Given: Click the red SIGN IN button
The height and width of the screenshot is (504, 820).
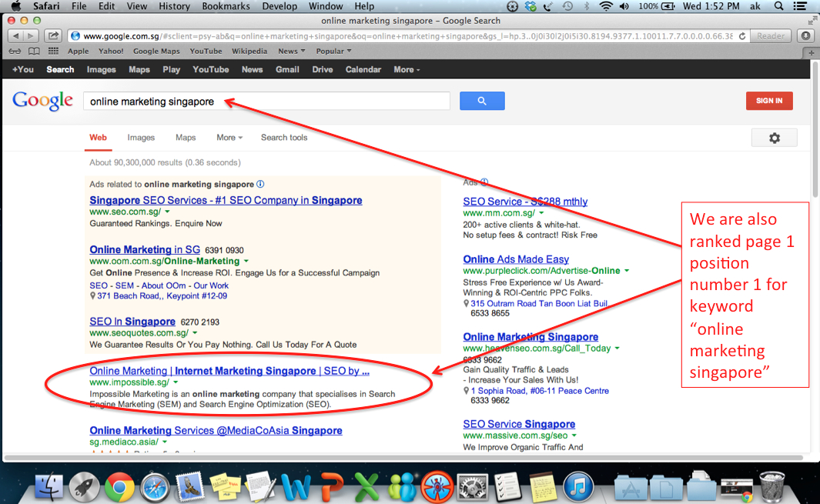Looking at the screenshot, I should [x=769, y=101].
